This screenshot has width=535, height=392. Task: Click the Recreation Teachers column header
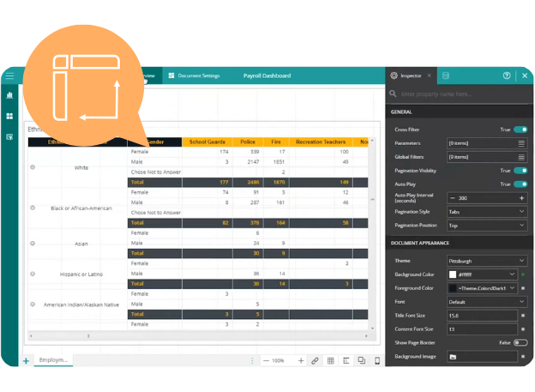321,142
